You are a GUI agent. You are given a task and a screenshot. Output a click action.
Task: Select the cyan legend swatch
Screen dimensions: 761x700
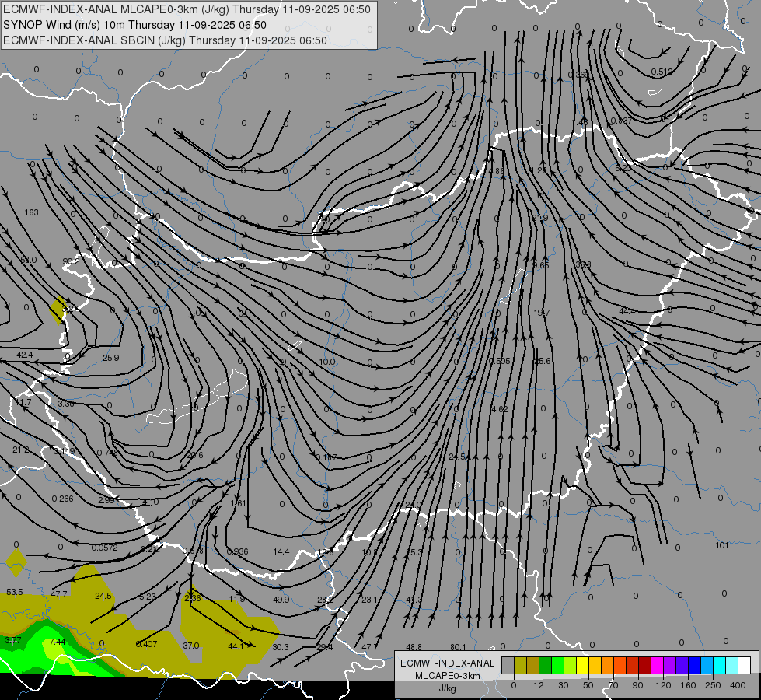[719, 665]
